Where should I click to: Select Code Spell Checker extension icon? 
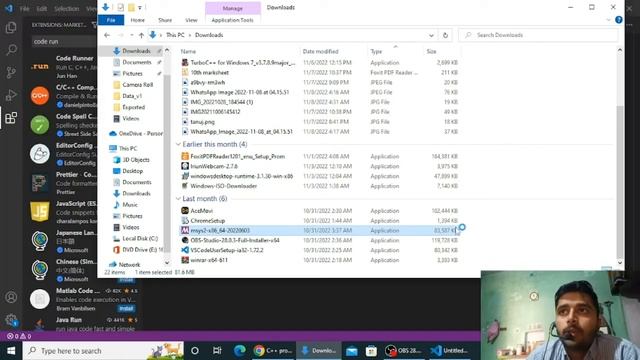tap(40, 124)
